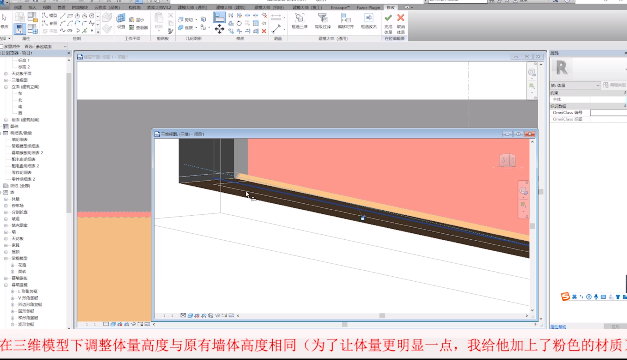Click the red X Delete icon in Modify panel
Viewport: 627px width, 360px height.
point(264,31)
